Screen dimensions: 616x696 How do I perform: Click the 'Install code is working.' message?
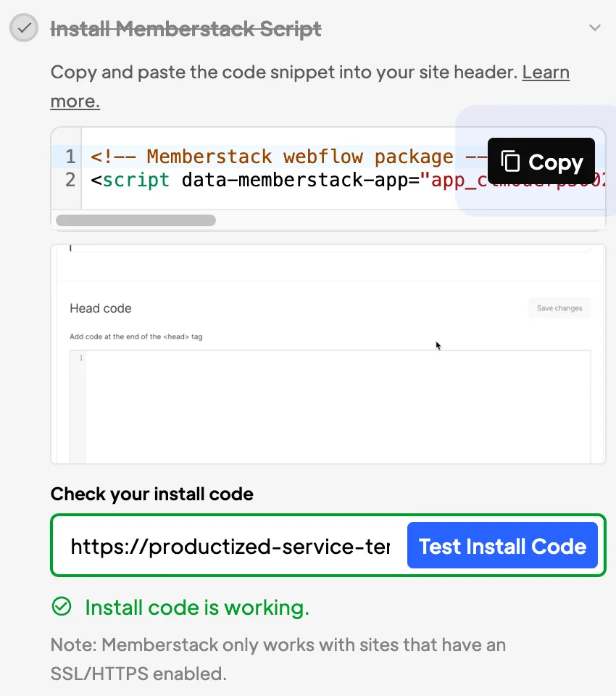point(197,608)
